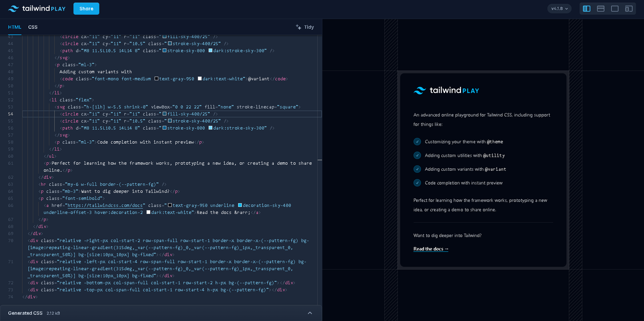
Task: Click text-gray-950 swatch on line 49
Action: [156, 79]
